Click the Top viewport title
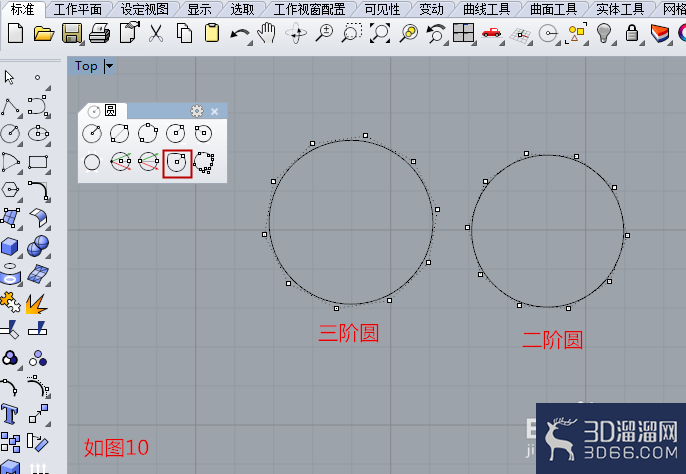Image resolution: width=686 pixels, height=474 pixels. tap(86, 66)
